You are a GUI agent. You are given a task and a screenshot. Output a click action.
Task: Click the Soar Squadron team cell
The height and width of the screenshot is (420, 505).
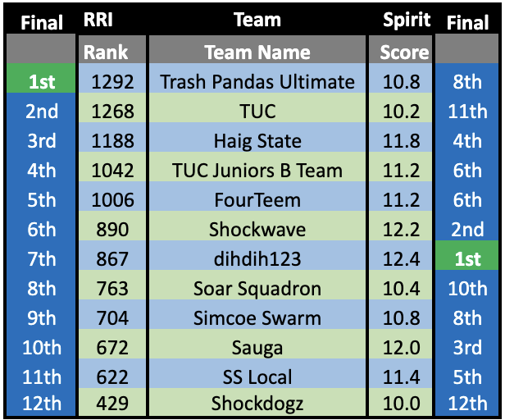(x=257, y=289)
